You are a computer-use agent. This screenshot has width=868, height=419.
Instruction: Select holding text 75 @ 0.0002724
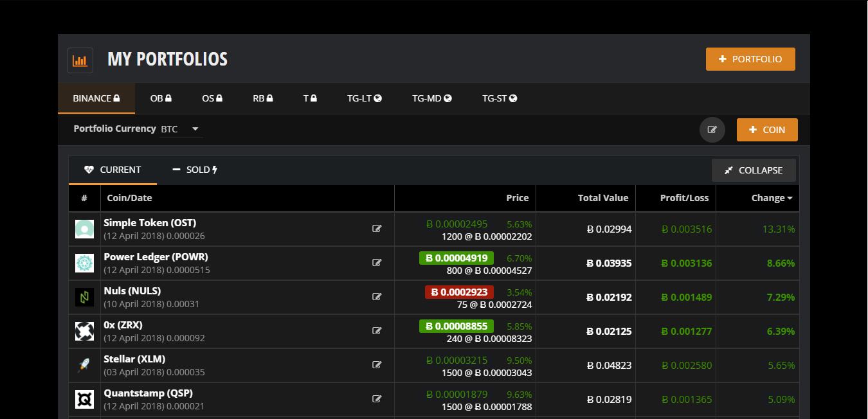point(494,305)
